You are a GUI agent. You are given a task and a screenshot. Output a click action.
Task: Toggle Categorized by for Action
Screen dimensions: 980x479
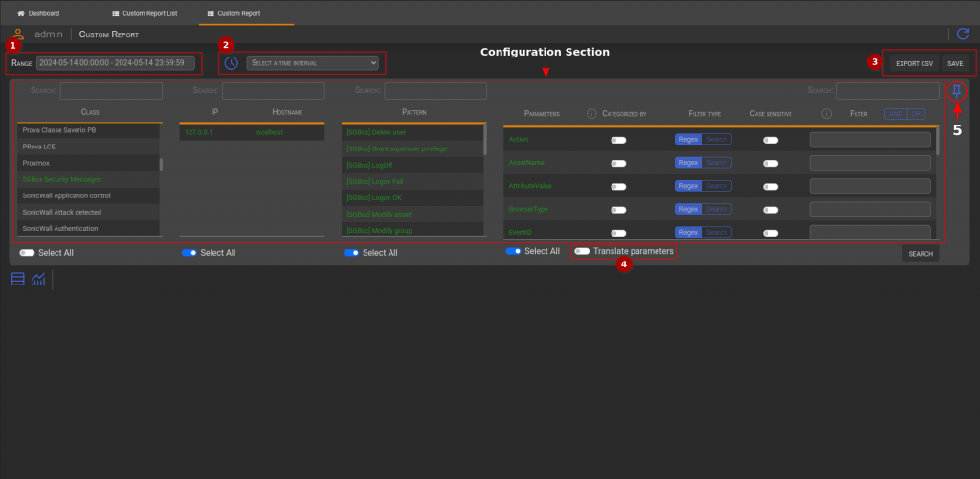pos(619,140)
